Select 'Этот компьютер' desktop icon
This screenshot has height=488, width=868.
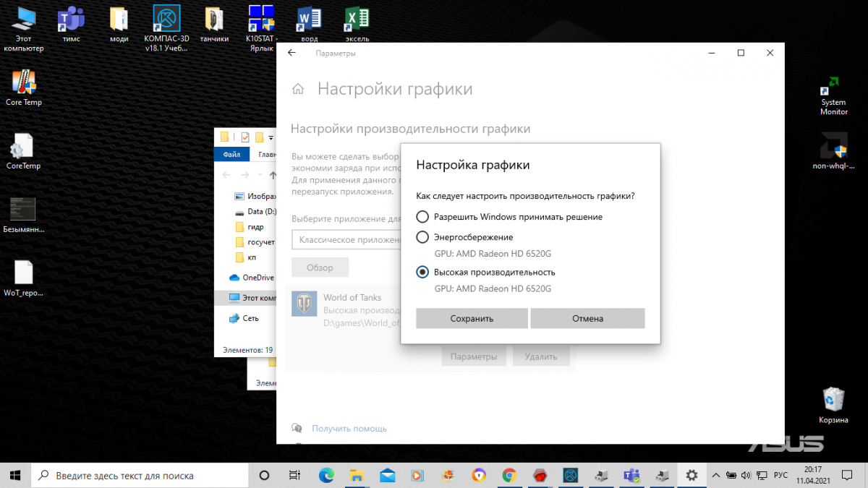24,29
